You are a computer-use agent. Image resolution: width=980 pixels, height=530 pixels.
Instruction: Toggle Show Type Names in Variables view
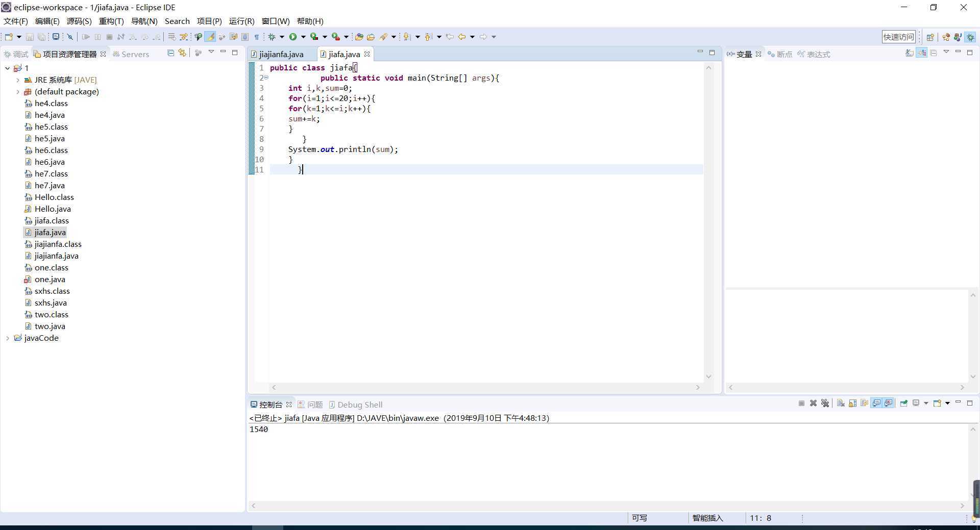[x=909, y=53]
